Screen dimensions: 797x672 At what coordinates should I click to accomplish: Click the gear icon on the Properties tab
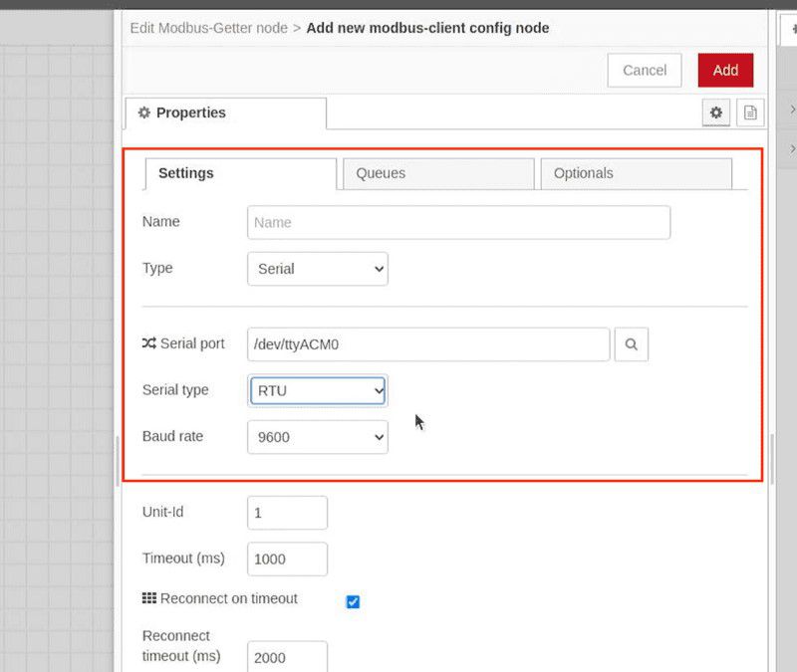pos(144,112)
